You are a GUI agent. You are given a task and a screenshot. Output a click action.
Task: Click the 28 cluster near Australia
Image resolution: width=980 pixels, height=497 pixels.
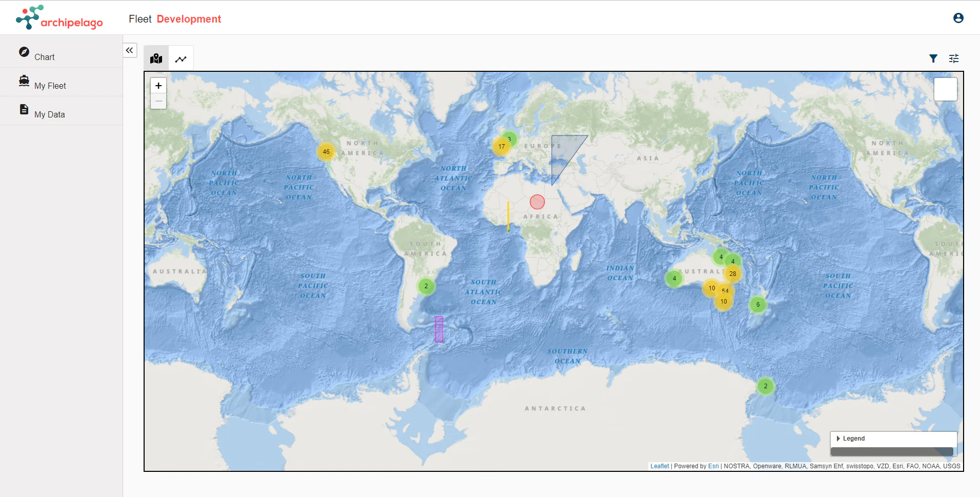(x=733, y=274)
